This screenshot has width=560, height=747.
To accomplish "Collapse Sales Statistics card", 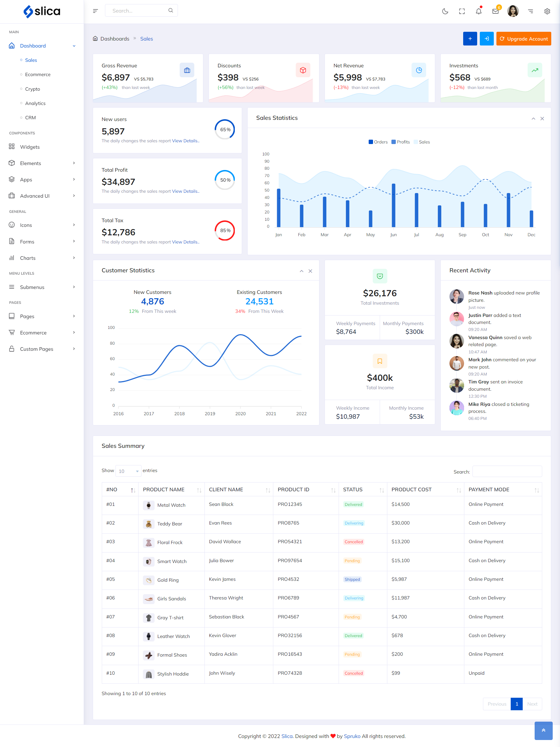I will (x=533, y=119).
